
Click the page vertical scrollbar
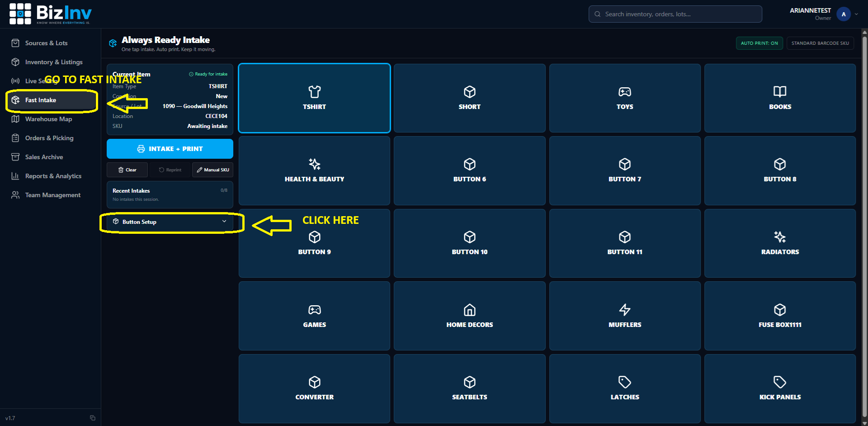(864, 226)
